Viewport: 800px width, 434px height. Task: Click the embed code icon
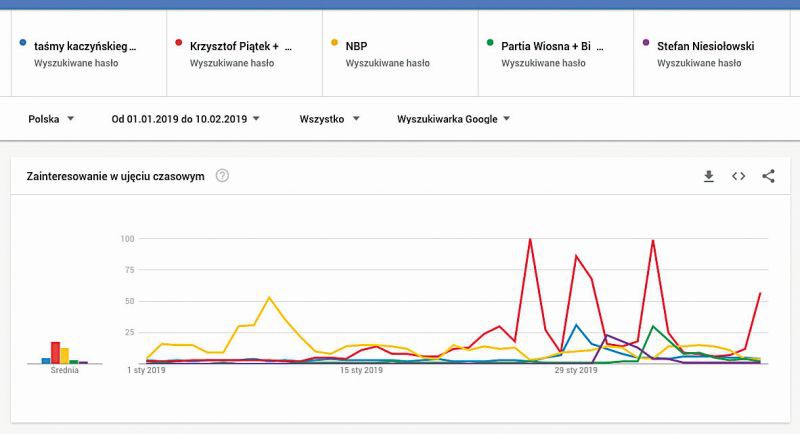(738, 176)
